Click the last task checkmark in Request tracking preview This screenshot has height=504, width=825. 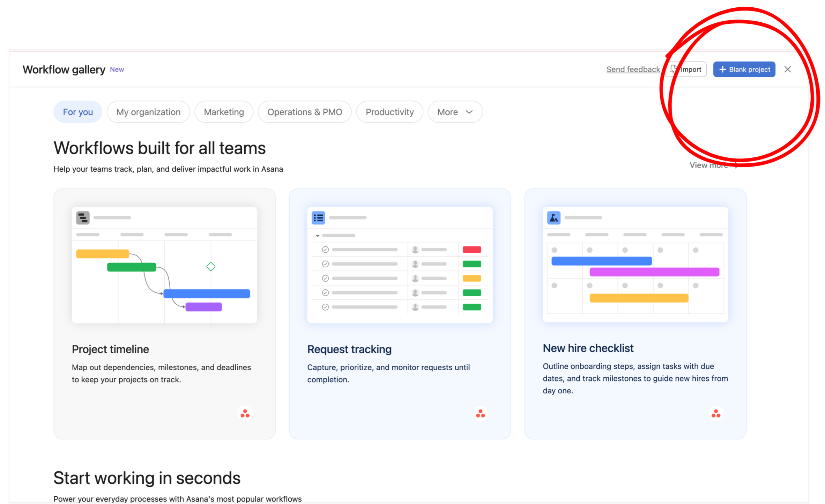point(325,307)
